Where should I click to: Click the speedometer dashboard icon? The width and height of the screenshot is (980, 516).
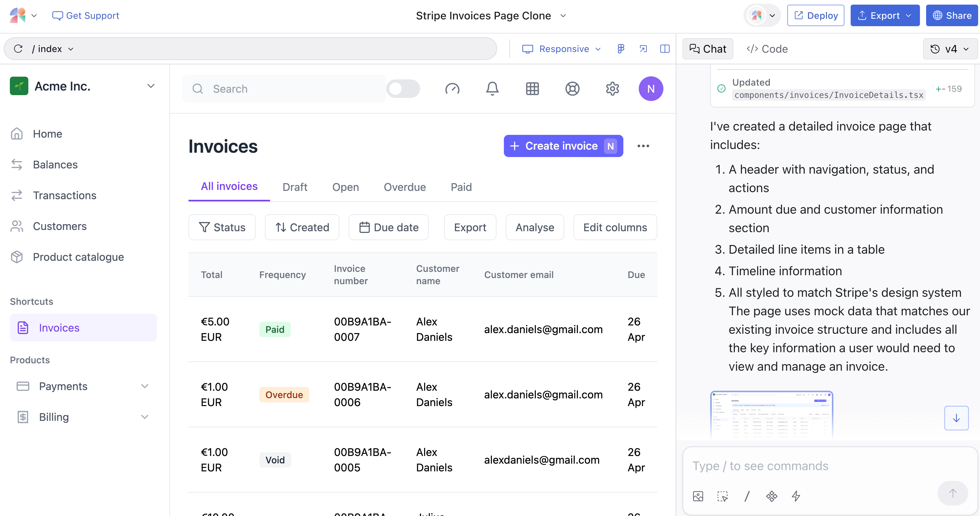pyautogui.click(x=452, y=89)
